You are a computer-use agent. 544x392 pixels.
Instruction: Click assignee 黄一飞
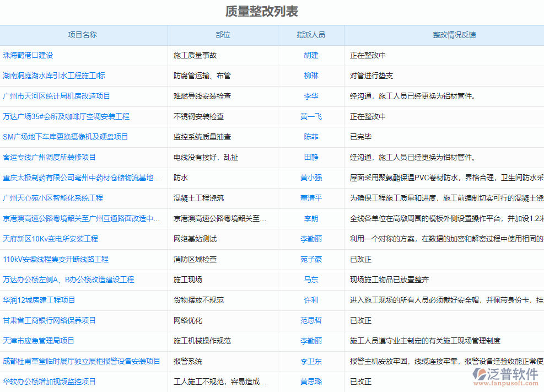click(310, 116)
